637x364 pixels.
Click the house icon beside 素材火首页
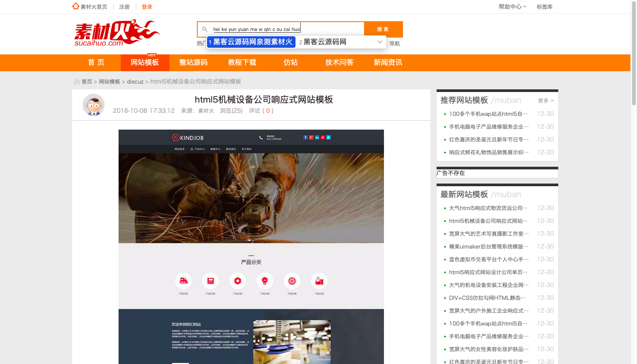76,6
